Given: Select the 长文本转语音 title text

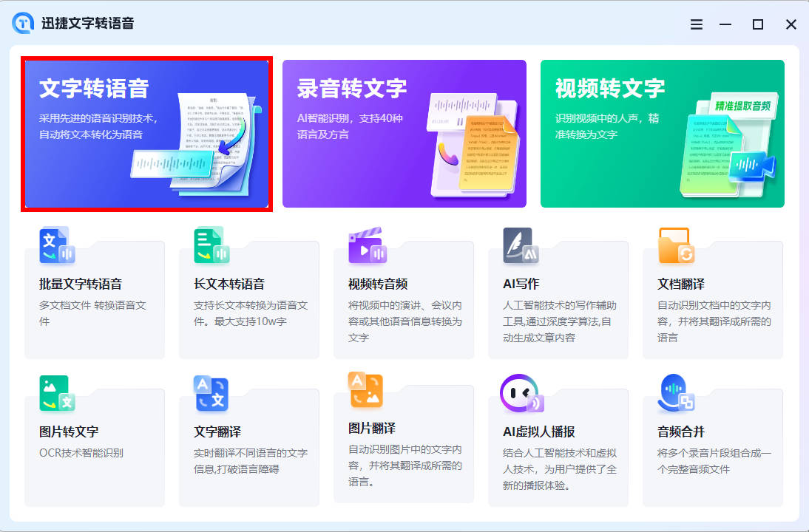Looking at the screenshot, I should (x=229, y=284).
